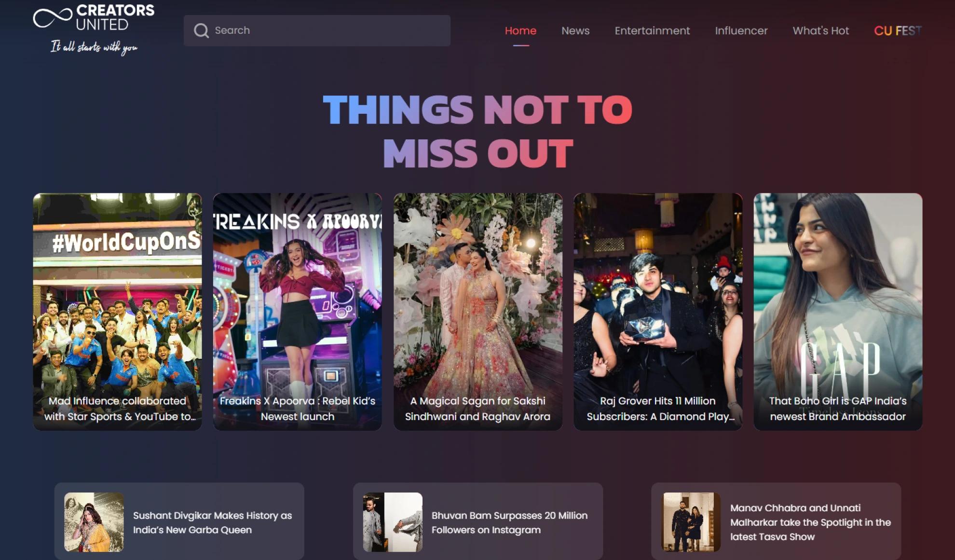Open the Freakins X Apoorva card image
Viewport: 955px width, 560px height.
click(298, 312)
